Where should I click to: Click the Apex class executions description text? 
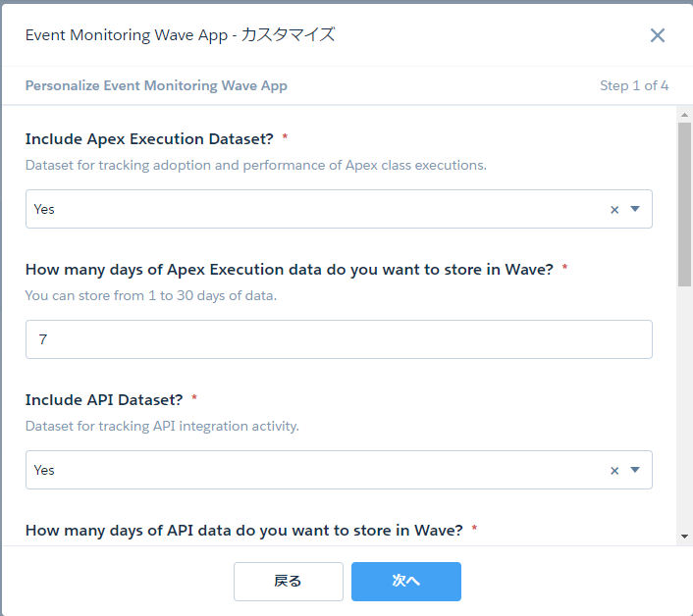[x=256, y=165]
